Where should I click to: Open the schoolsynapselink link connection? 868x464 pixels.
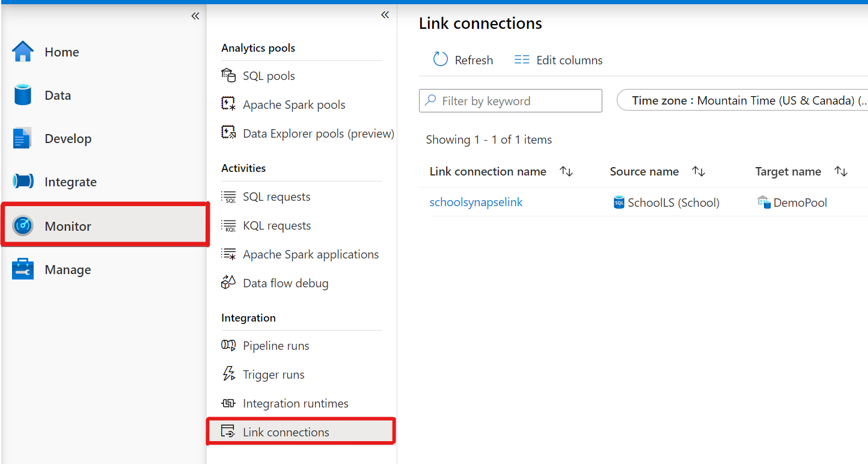coord(476,202)
